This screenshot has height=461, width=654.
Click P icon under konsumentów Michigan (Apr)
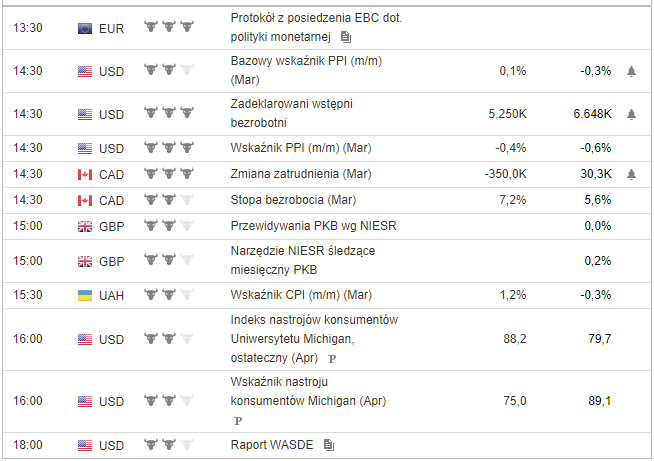click(x=236, y=420)
